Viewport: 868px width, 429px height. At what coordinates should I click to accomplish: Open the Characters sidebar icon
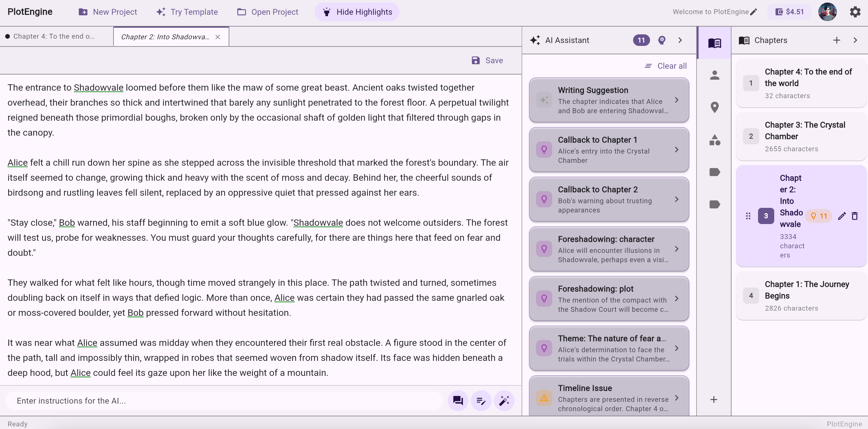point(714,75)
